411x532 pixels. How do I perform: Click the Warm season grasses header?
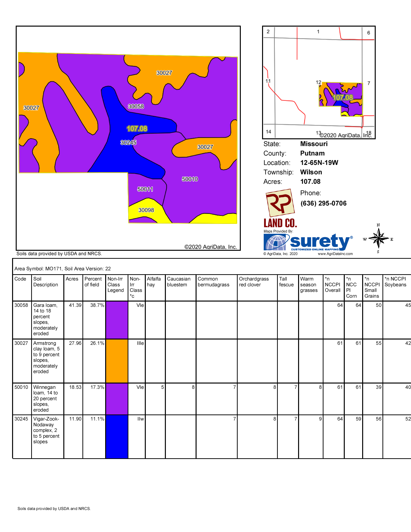point(309,285)
